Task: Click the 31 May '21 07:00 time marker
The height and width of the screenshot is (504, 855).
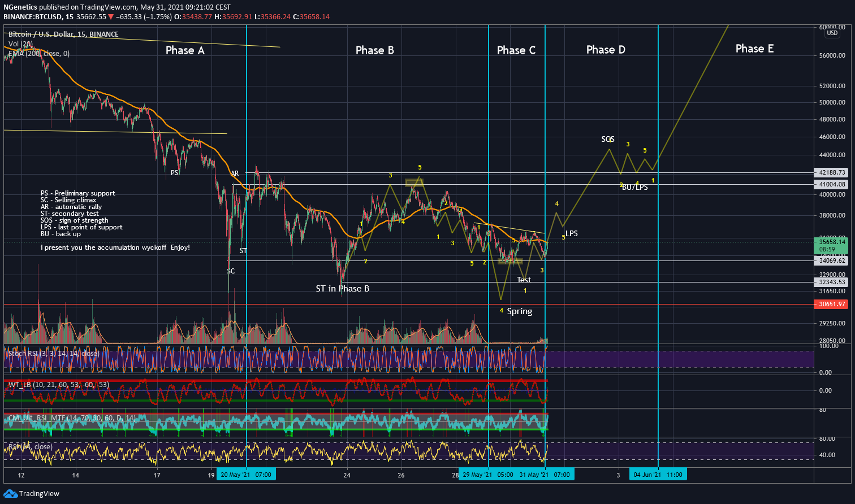Action: (x=545, y=475)
